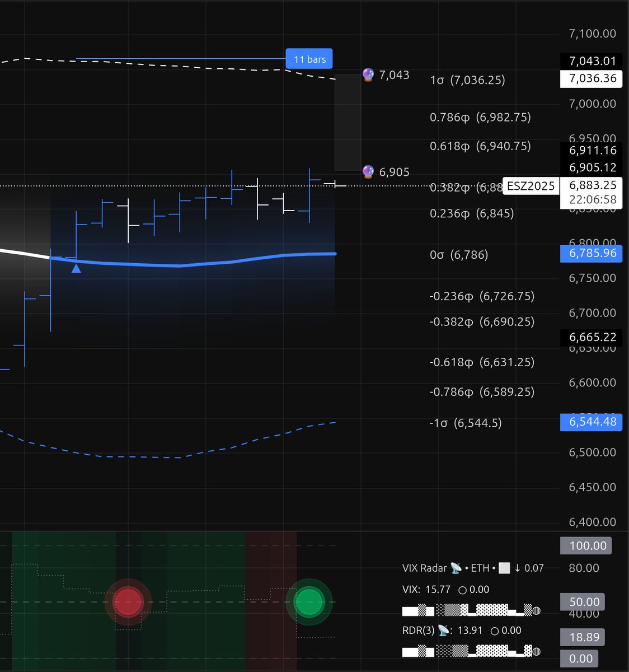Image resolution: width=629 pixels, height=672 pixels.
Task: Click the striped circle icon ending the VIX strip
Action: coord(536,611)
